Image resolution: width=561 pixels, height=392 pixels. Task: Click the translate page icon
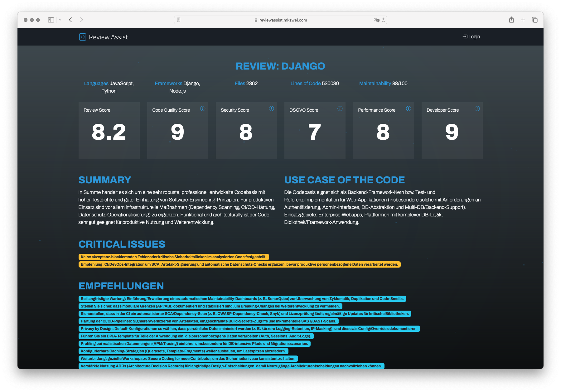(376, 20)
